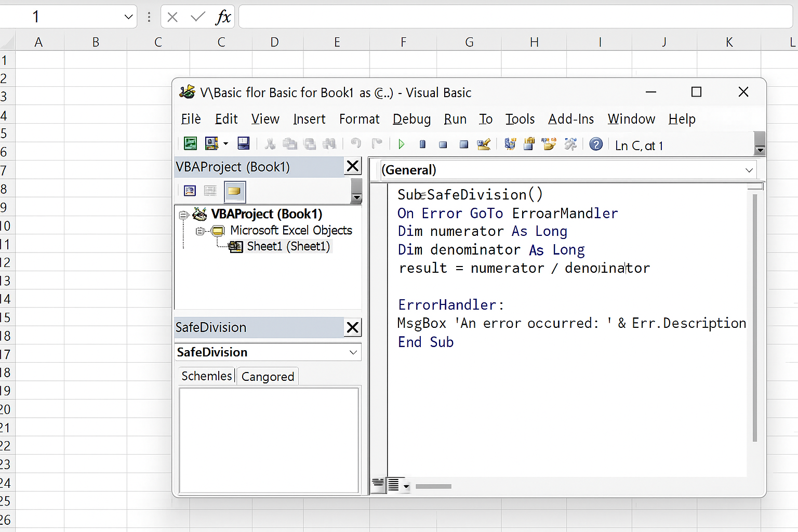Select Microsoft Excel Objects folder label
Screen dimensions: 798x532
[291, 230]
